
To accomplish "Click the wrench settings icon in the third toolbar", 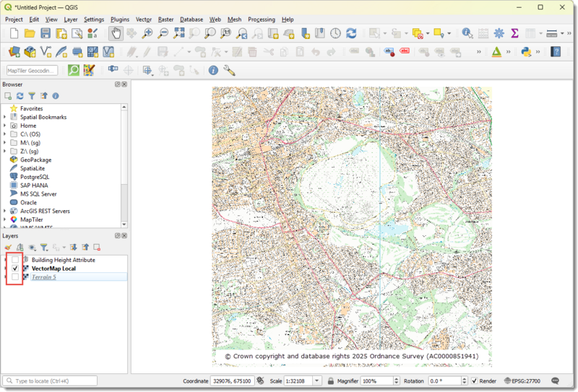I will point(229,70).
